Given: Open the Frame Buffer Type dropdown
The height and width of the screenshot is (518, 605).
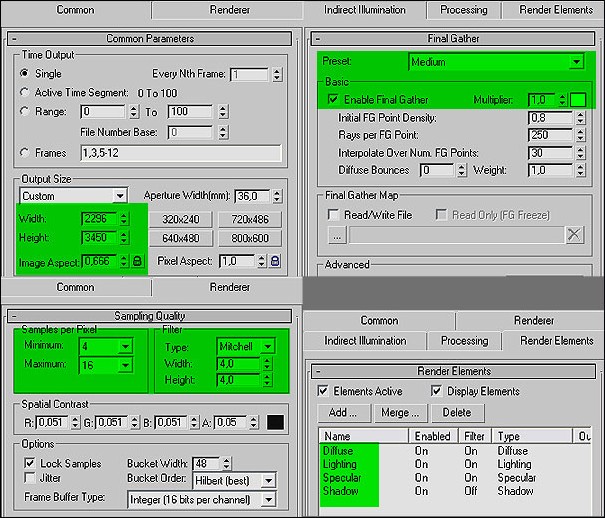Looking at the screenshot, I should tap(268, 499).
